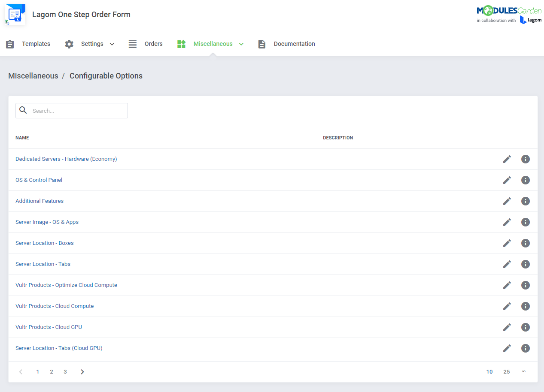Show info for Server Location - Tabs (Cloud GPU)

526,348
